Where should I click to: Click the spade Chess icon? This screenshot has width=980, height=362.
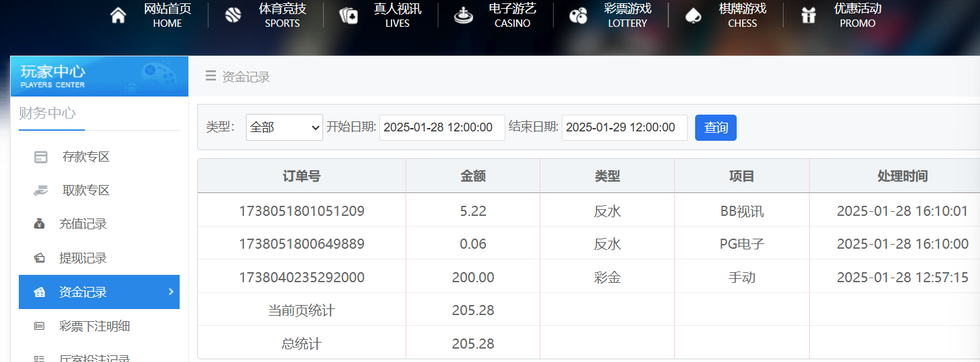pos(693,15)
